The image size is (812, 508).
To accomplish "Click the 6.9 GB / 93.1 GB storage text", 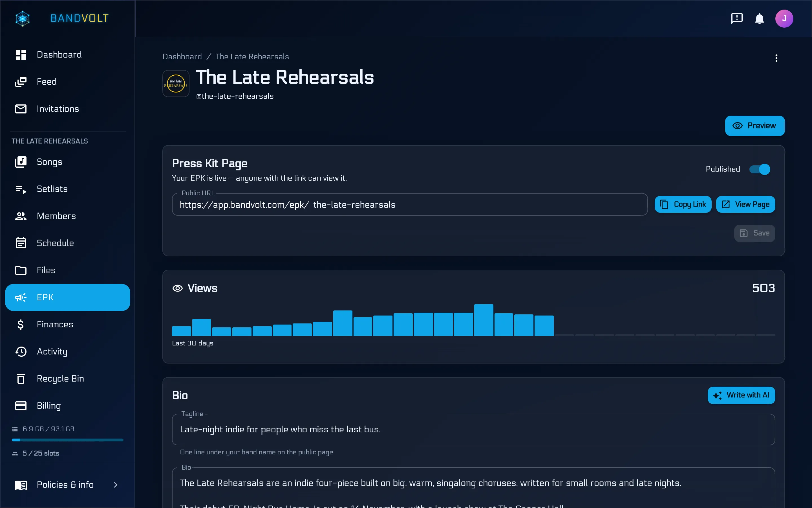I will [x=48, y=429].
